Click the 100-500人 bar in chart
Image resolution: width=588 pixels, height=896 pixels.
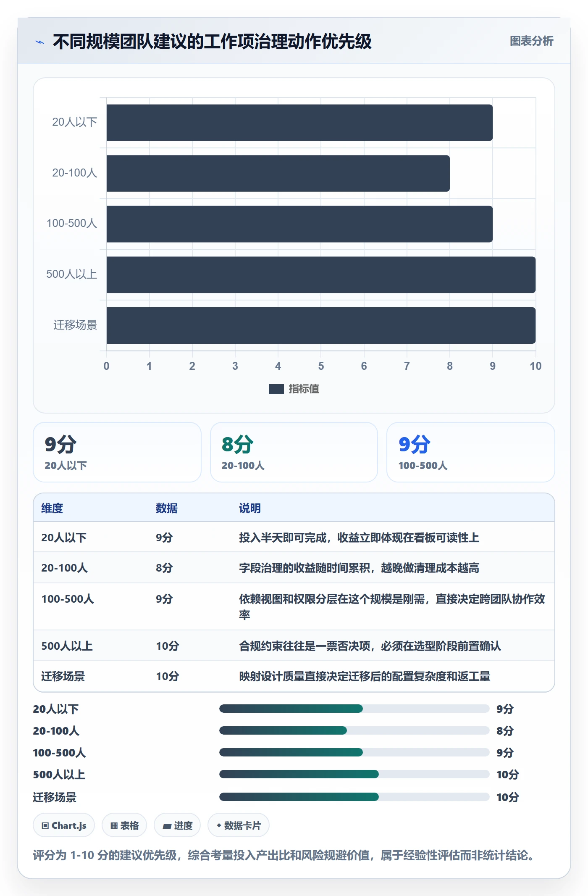[x=299, y=224]
